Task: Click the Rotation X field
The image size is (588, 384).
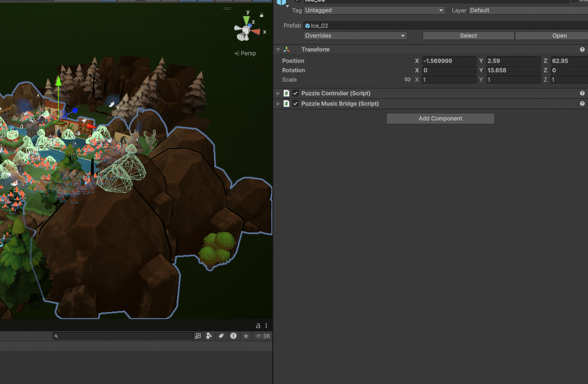Action: point(449,70)
